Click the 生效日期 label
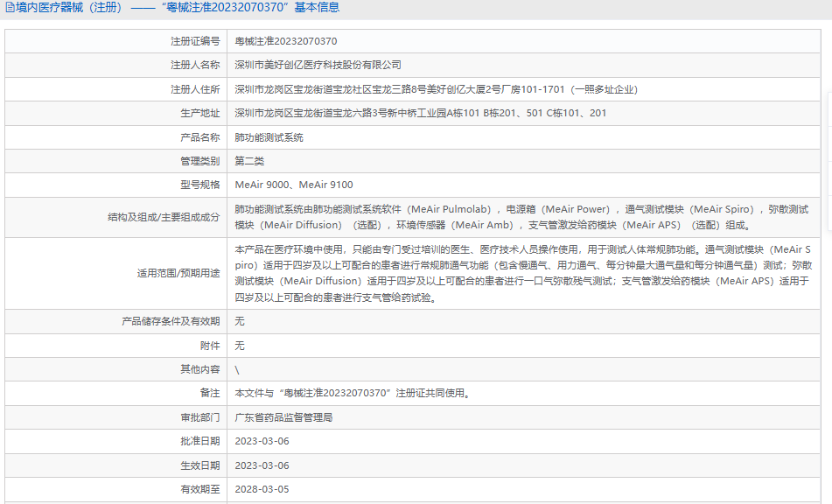Image resolution: width=832 pixels, height=504 pixels. pyautogui.click(x=199, y=465)
